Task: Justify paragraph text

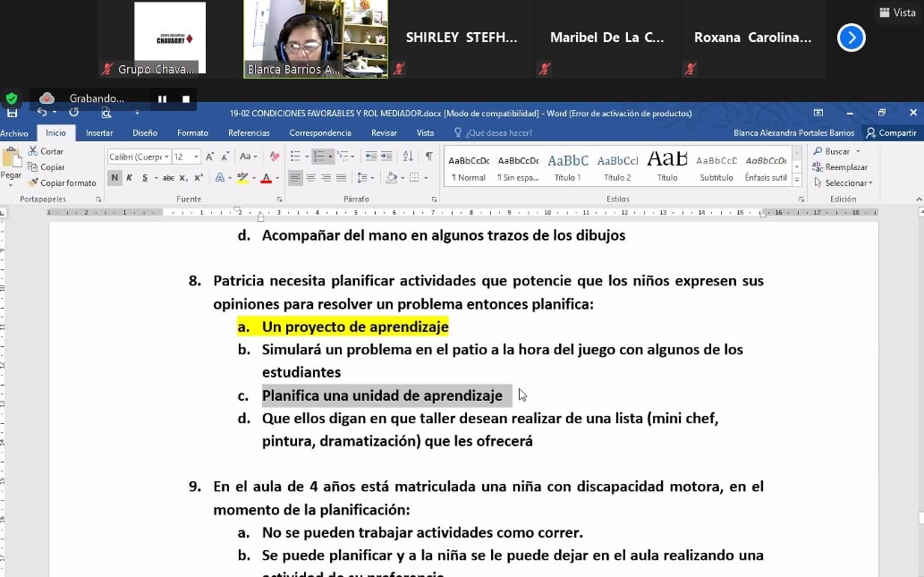Action: pos(341,177)
